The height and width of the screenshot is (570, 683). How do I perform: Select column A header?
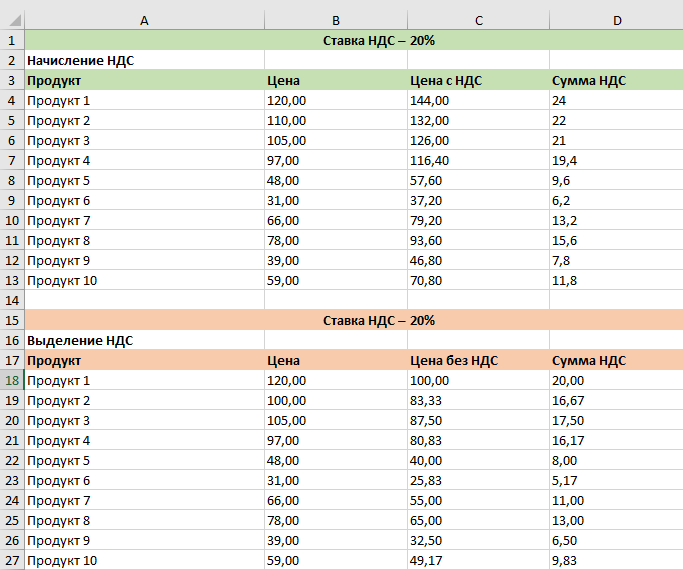[x=144, y=20]
